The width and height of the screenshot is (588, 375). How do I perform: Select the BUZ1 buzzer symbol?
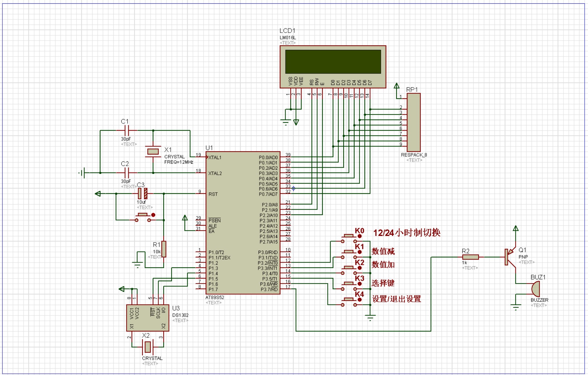click(x=535, y=289)
